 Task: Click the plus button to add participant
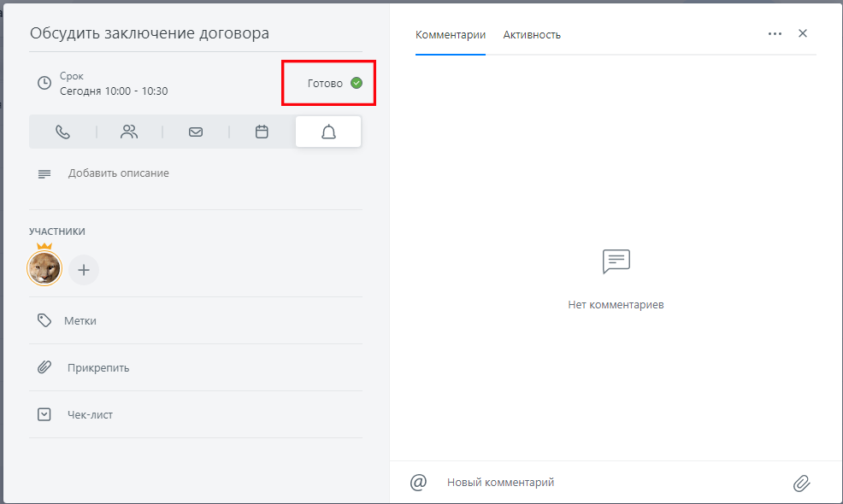[84, 270]
